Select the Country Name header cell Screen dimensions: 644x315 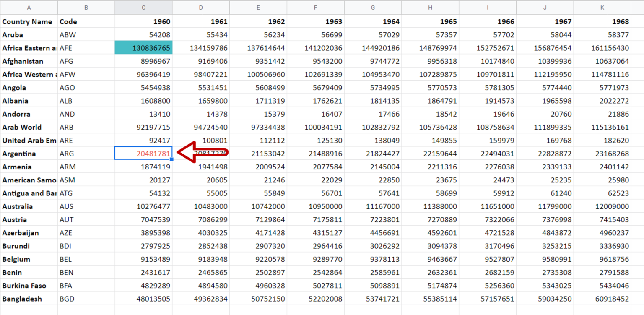click(27, 21)
